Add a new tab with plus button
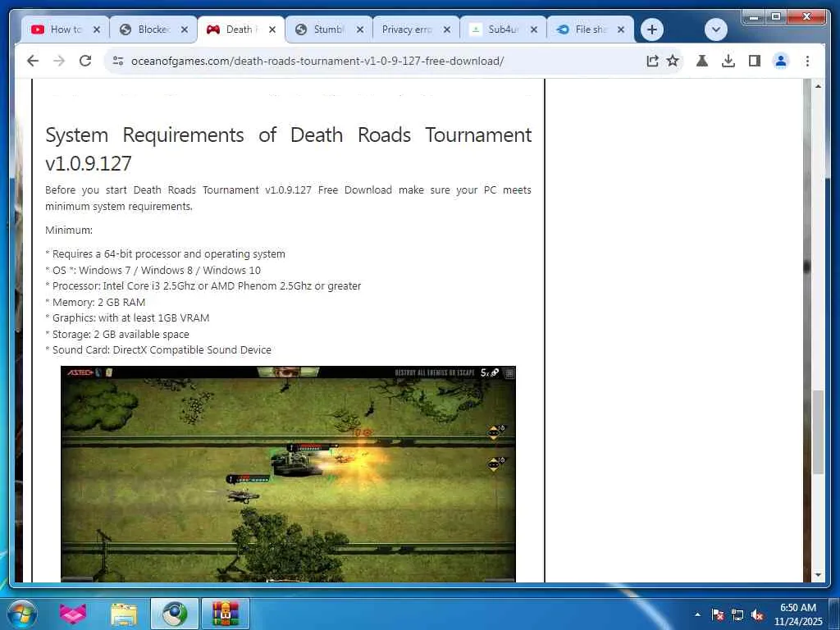Viewport: 840px width, 630px height. [652, 30]
